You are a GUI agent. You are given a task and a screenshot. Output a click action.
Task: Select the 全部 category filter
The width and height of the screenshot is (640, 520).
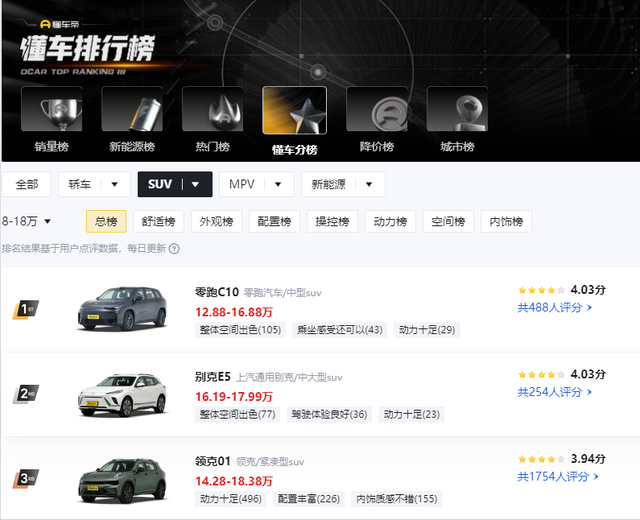[x=27, y=184]
